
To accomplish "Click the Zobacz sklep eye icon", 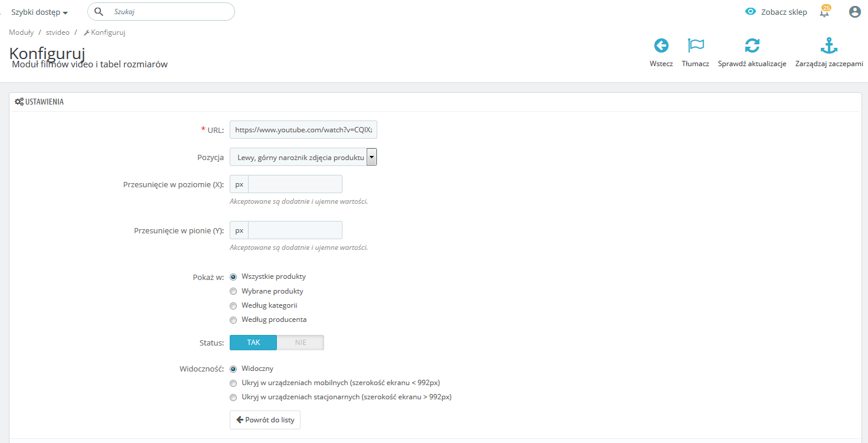I will (x=750, y=12).
